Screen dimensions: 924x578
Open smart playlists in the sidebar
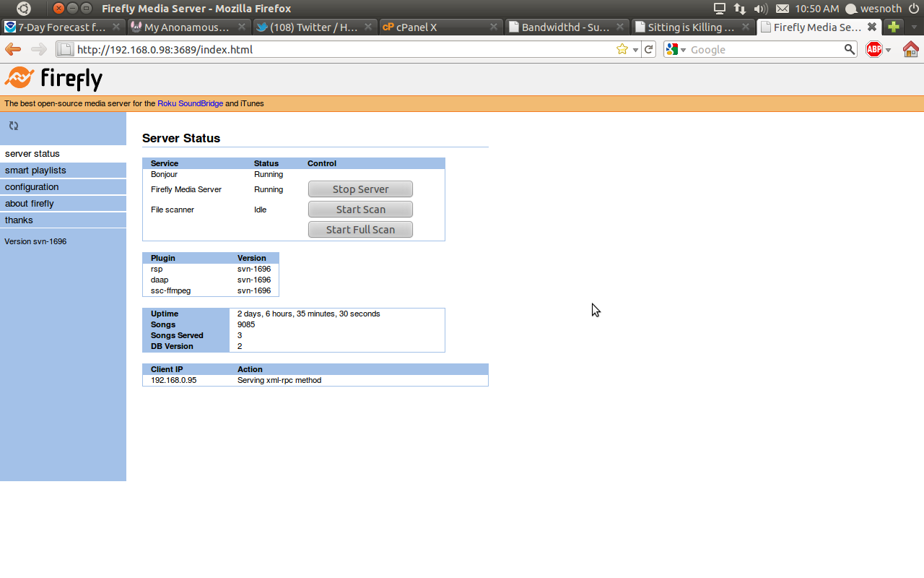click(63, 170)
